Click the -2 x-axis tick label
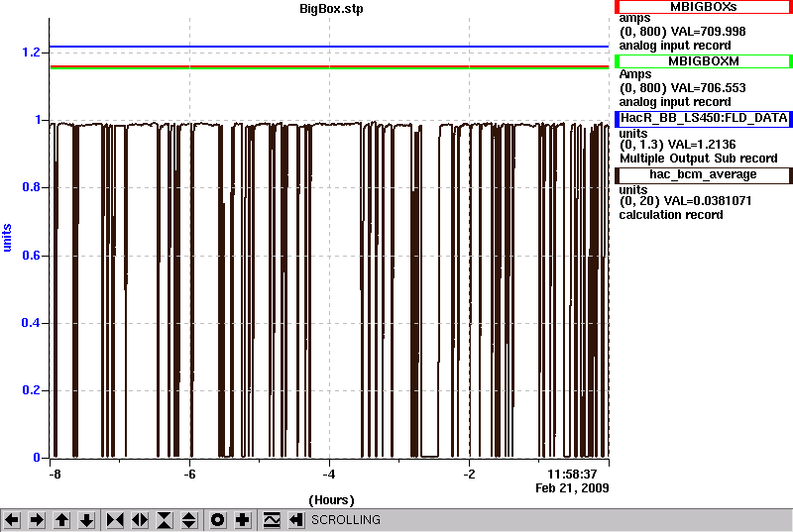Image resolution: width=793 pixels, height=532 pixels. click(469, 475)
